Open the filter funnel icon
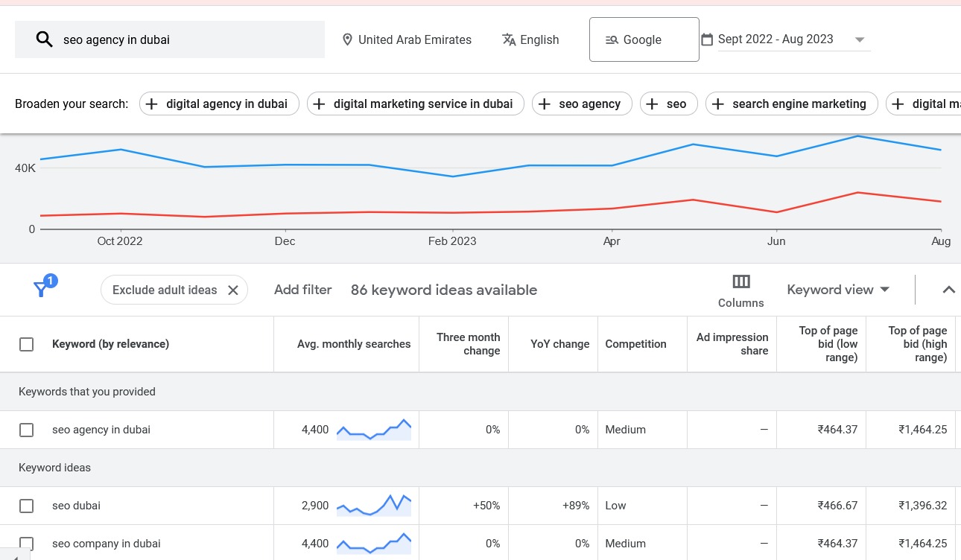This screenshot has width=961, height=560. click(x=42, y=289)
